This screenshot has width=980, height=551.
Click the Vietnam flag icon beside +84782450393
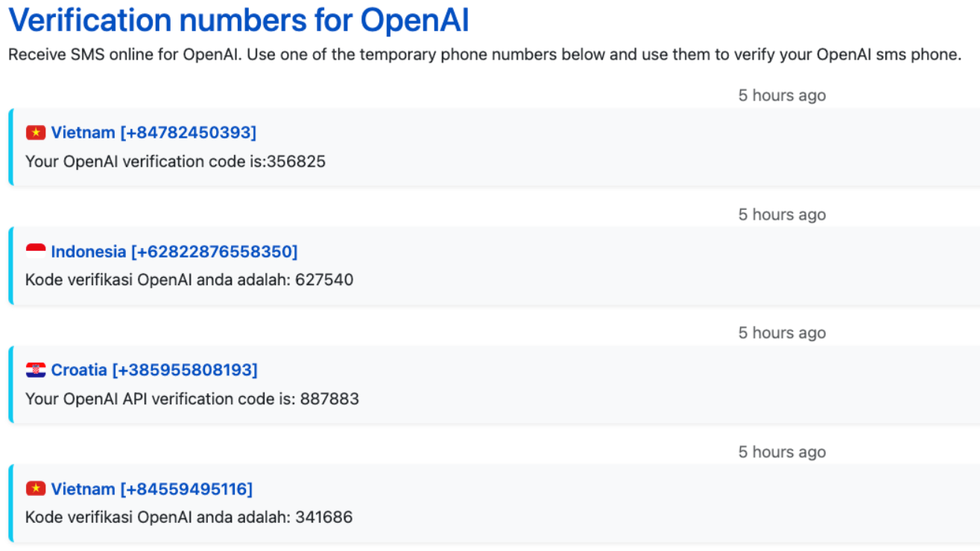36,133
